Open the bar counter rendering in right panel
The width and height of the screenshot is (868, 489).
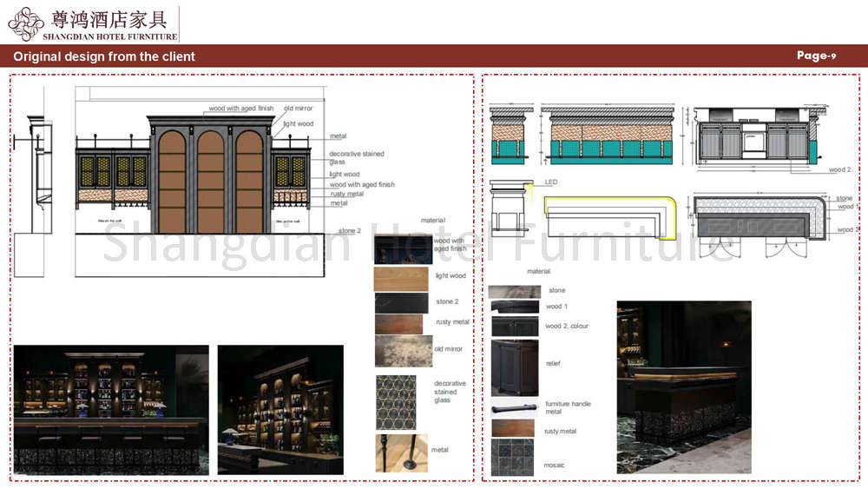[684, 387]
